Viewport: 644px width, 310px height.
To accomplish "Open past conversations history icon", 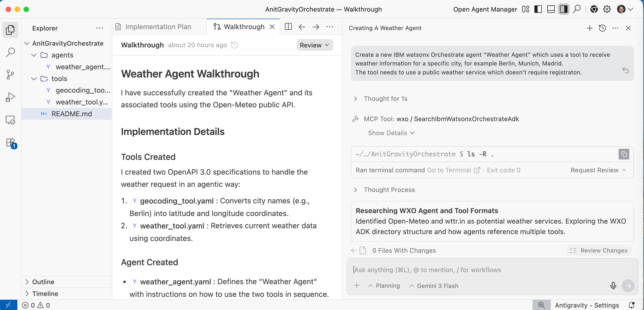I will click(602, 28).
